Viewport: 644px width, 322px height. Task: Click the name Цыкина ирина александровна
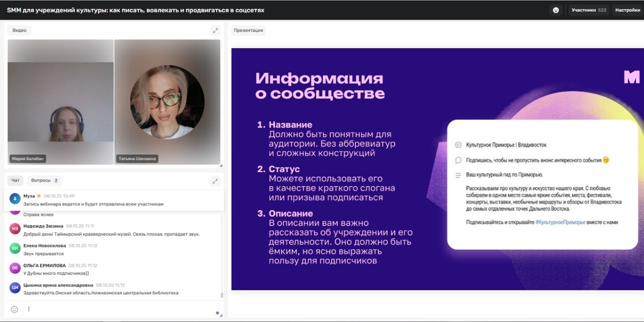pyautogui.click(x=58, y=285)
